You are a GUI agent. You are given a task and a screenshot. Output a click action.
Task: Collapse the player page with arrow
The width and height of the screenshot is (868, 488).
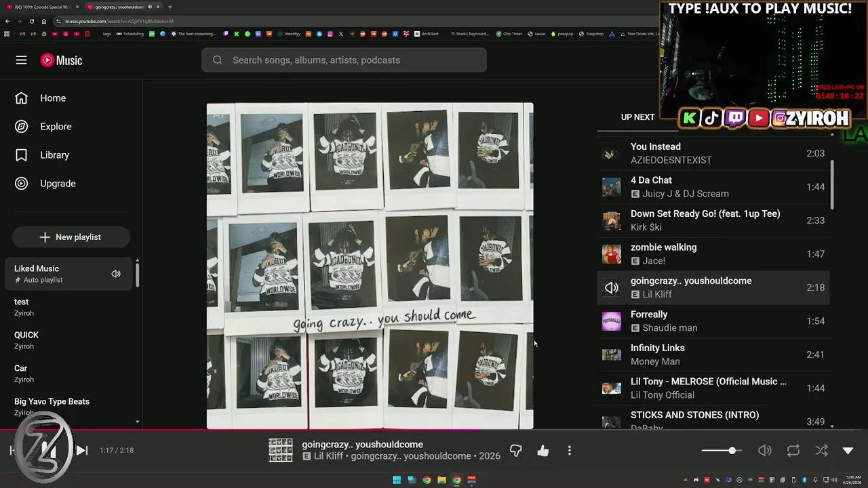[x=848, y=451]
